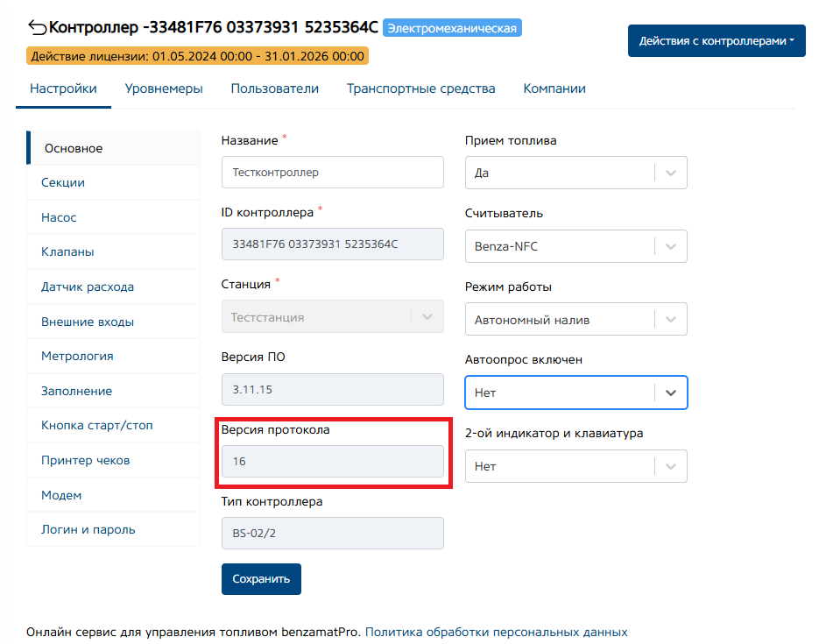Go to Метрология in the sidebar
Viewport: 833px width, 644px height.
tap(77, 357)
